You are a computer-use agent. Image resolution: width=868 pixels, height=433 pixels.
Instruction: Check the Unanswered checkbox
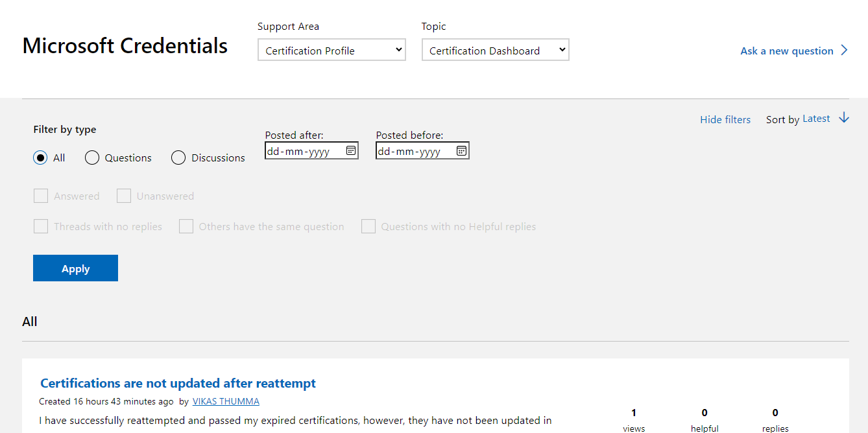124,196
